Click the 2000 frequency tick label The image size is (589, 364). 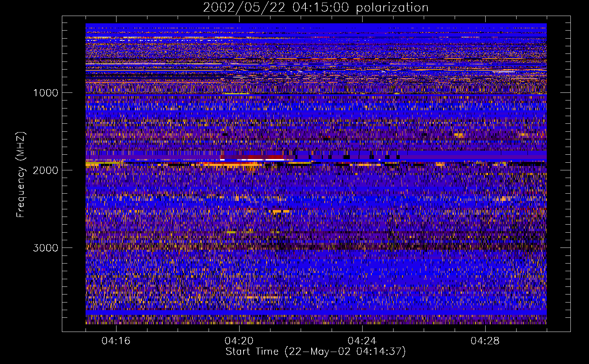[46, 170]
